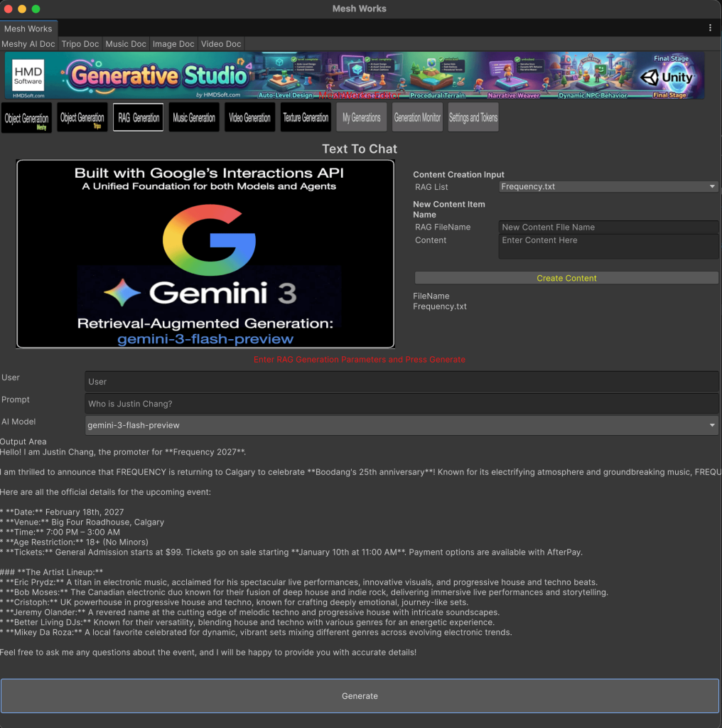
Task: Focus the Content text area
Action: [608, 246]
